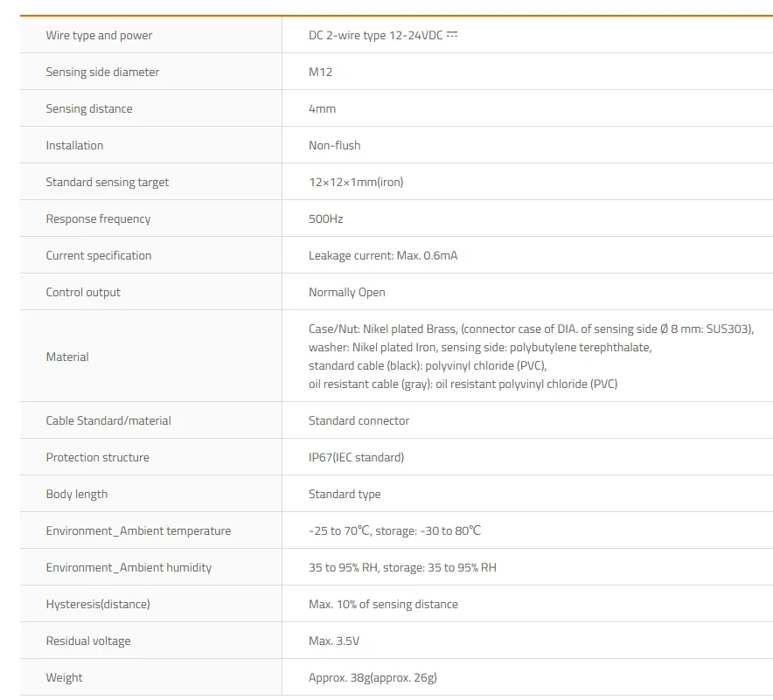Select the "Sensing side diameter" row label
The width and height of the screenshot is (773, 700).
(x=102, y=73)
